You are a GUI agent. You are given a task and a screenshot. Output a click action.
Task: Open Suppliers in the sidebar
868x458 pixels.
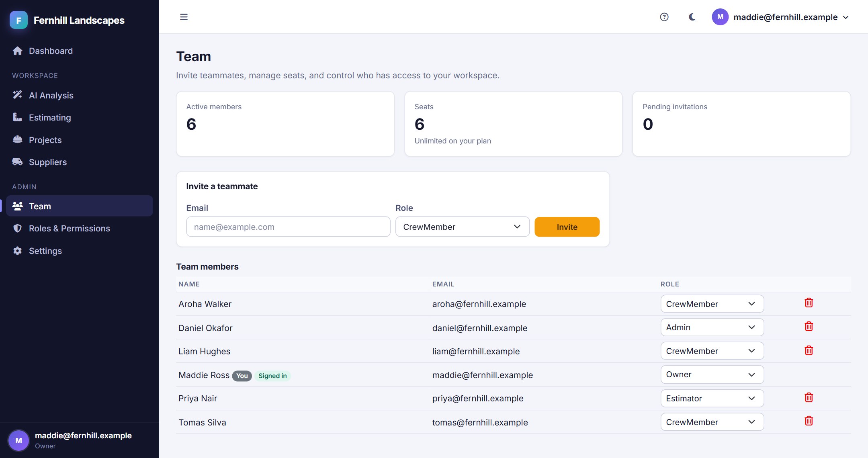80,162
